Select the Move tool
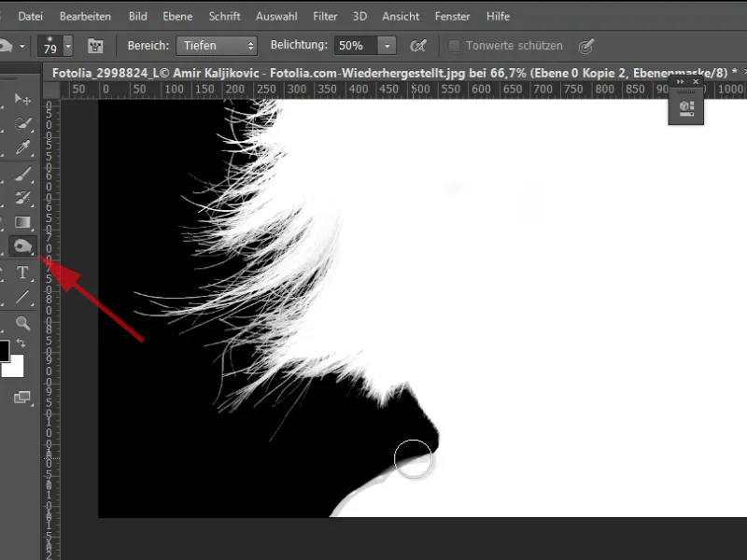The image size is (747, 560). pyautogui.click(x=23, y=99)
